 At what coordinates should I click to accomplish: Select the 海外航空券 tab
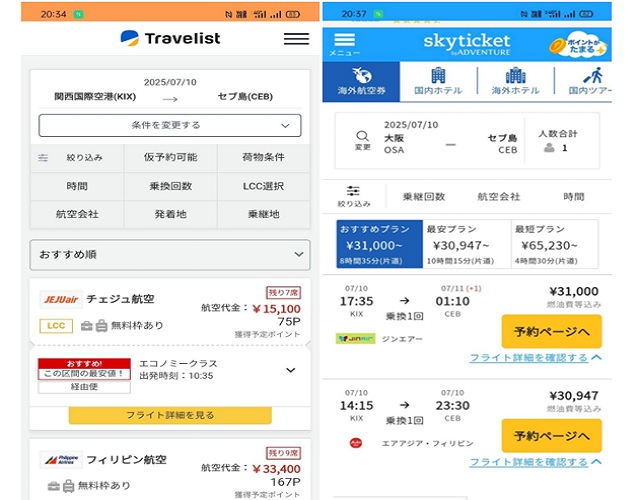[x=361, y=82]
